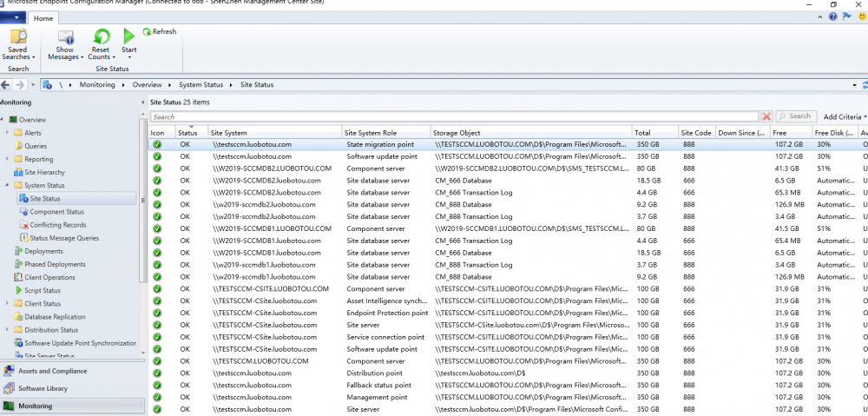Click the Overview node icon
The image size is (868, 416).
coord(14,120)
